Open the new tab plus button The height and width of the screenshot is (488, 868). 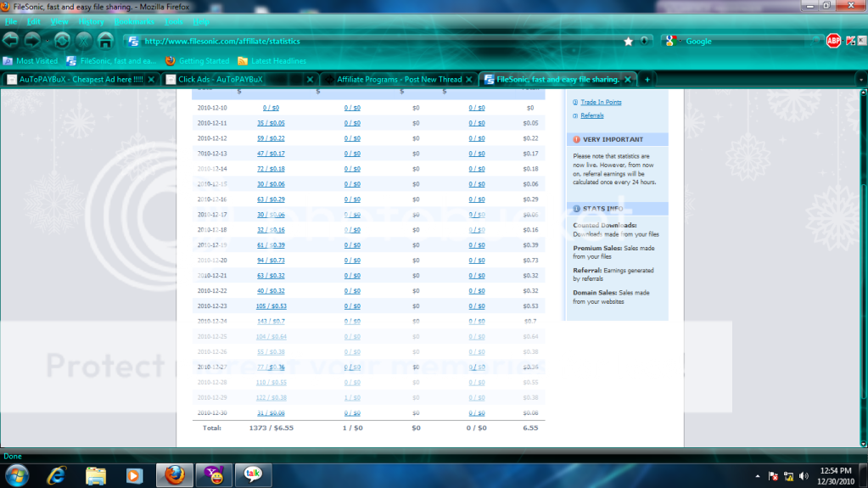tap(647, 79)
